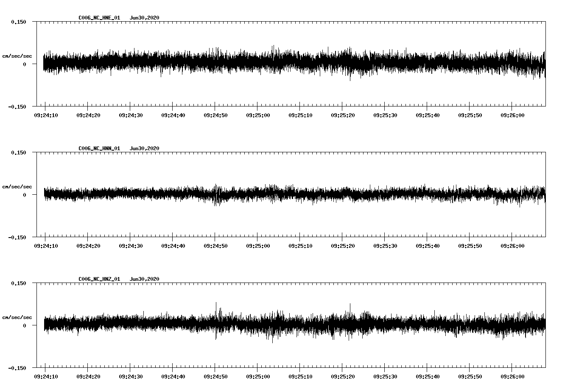This screenshot has height=392, width=576.
Task: Click the -0.150 axis value on the HNE plot
Action: [17, 107]
